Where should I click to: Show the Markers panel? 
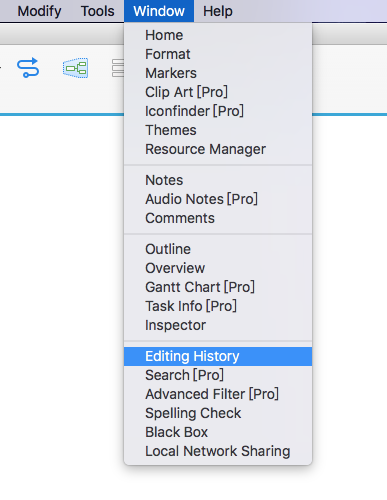(x=218, y=73)
